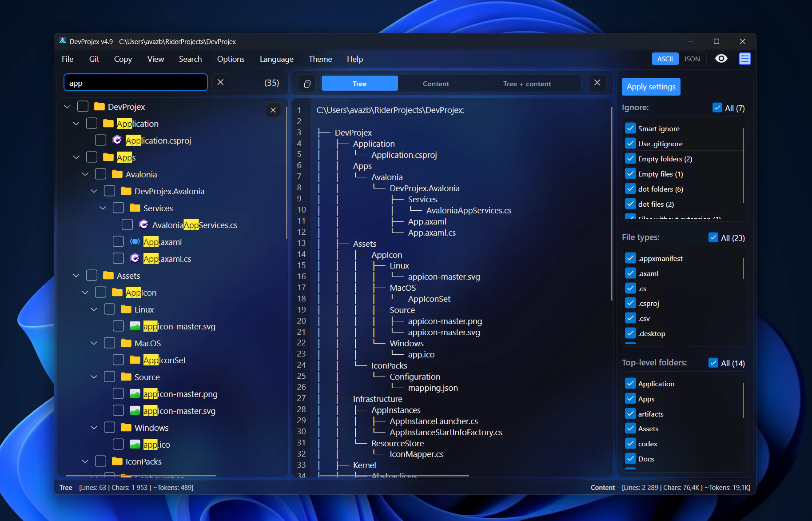Clear the search field with X
The image size is (812, 521).
point(220,82)
